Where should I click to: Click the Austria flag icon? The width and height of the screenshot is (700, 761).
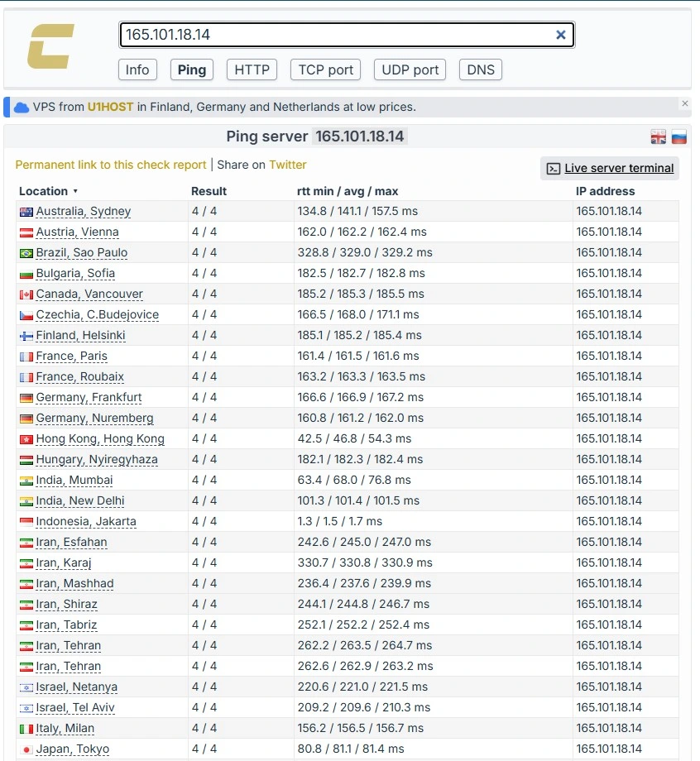pos(26,233)
